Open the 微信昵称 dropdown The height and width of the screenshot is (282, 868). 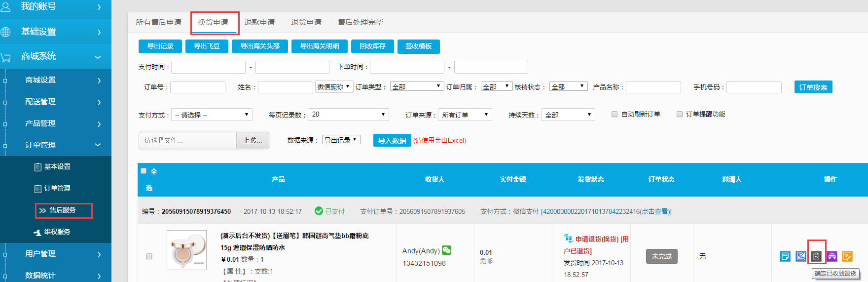click(x=334, y=87)
